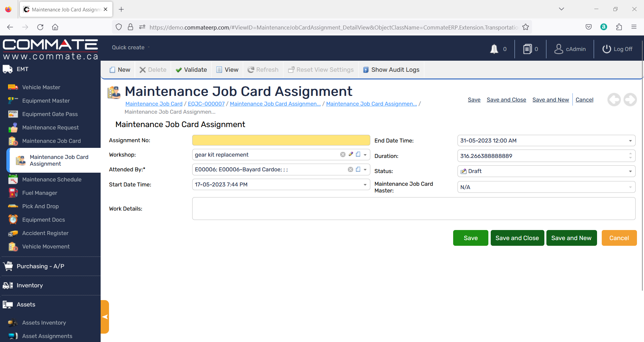Decrease the Duration value
The width and height of the screenshot is (644, 342).
[x=631, y=158]
